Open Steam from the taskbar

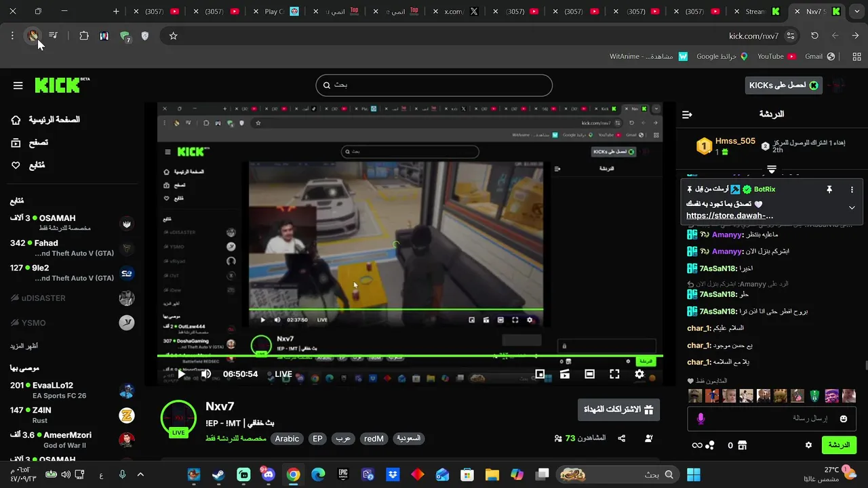(219, 474)
